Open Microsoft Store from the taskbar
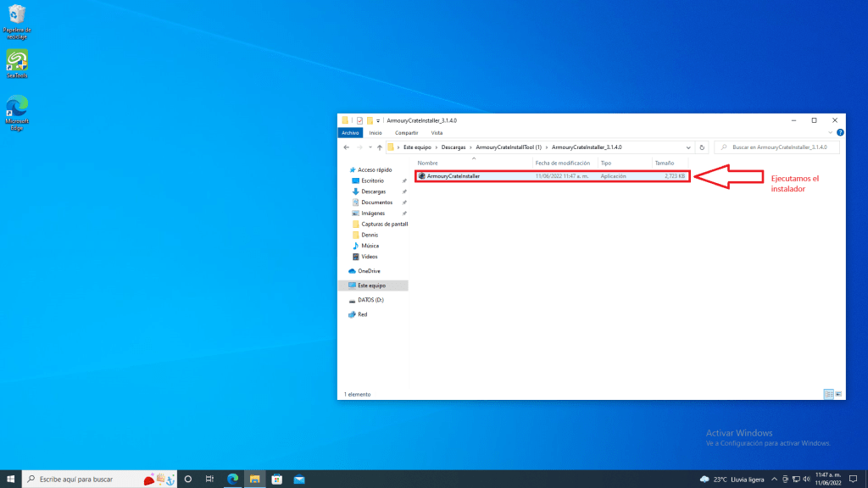Image resolution: width=868 pixels, height=488 pixels. point(276,479)
